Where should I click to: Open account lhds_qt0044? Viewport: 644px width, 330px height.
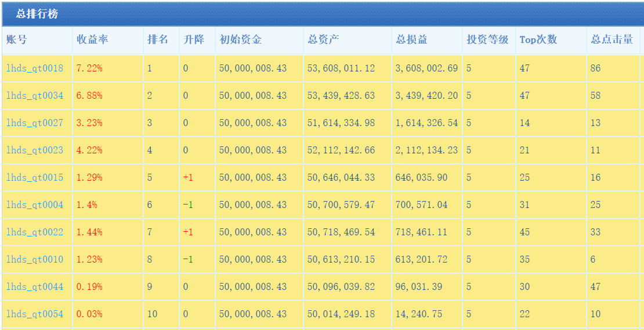pyautogui.click(x=35, y=287)
